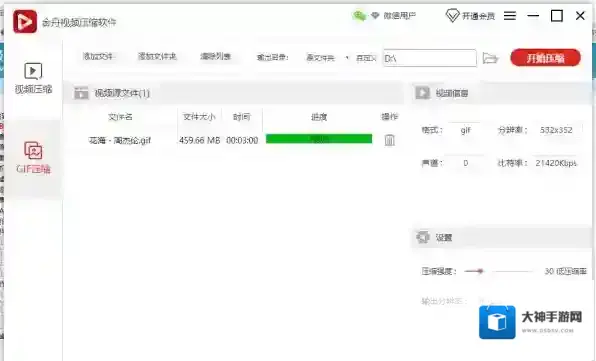596x361 pixels.
Task: Click the format value gif
Action: (466, 130)
